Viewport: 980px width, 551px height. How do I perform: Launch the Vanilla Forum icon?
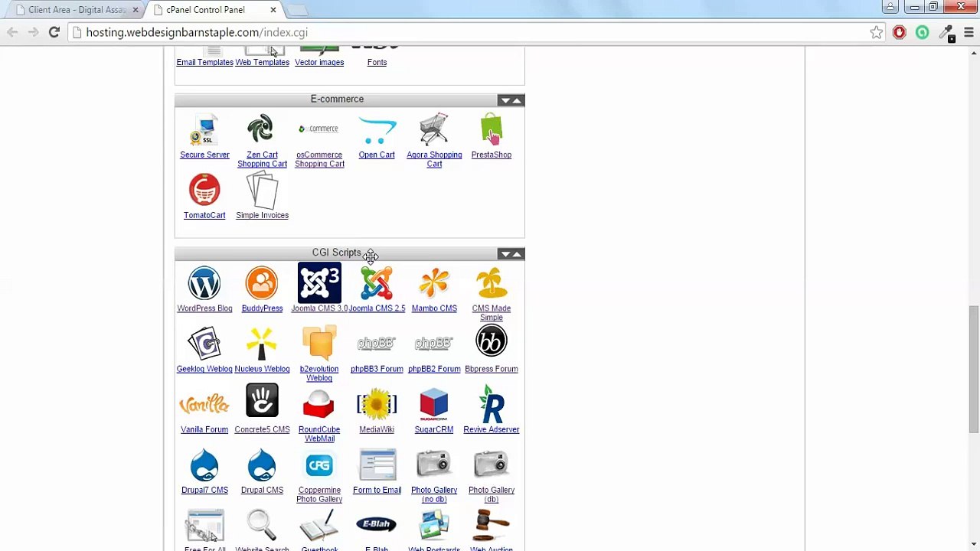point(204,404)
